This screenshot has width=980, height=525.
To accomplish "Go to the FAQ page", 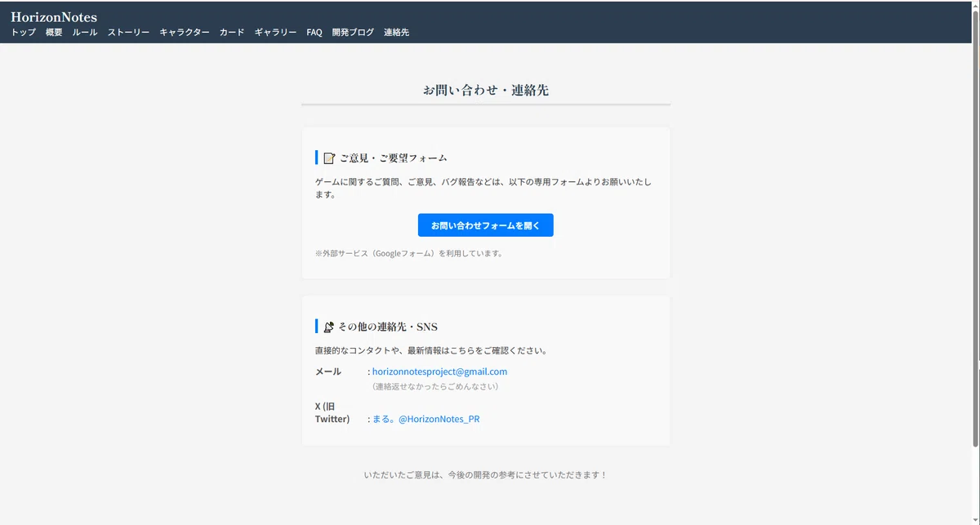I will coord(314,33).
